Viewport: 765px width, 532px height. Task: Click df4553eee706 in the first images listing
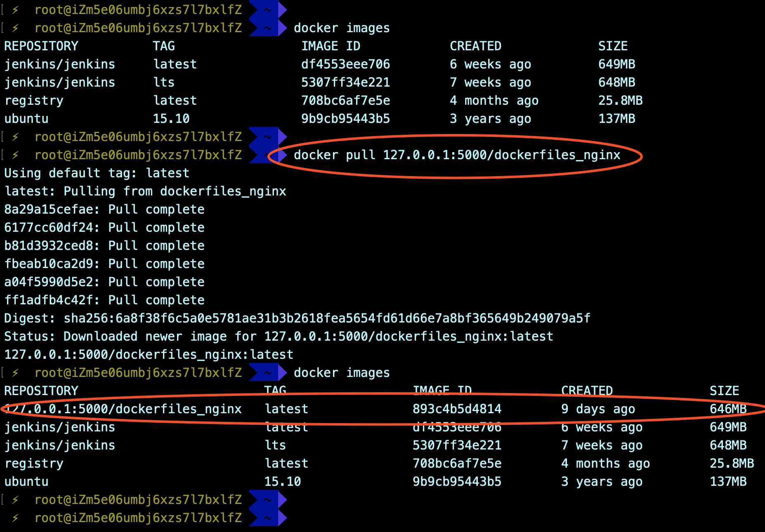point(346,64)
